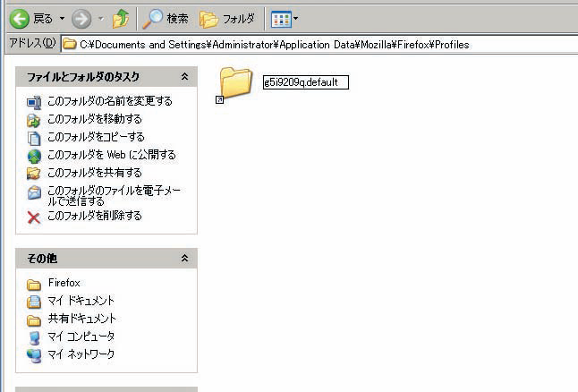The height and width of the screenshot is (392, 578).
Task: Click the folder icon in address bar
Action: 69,44
